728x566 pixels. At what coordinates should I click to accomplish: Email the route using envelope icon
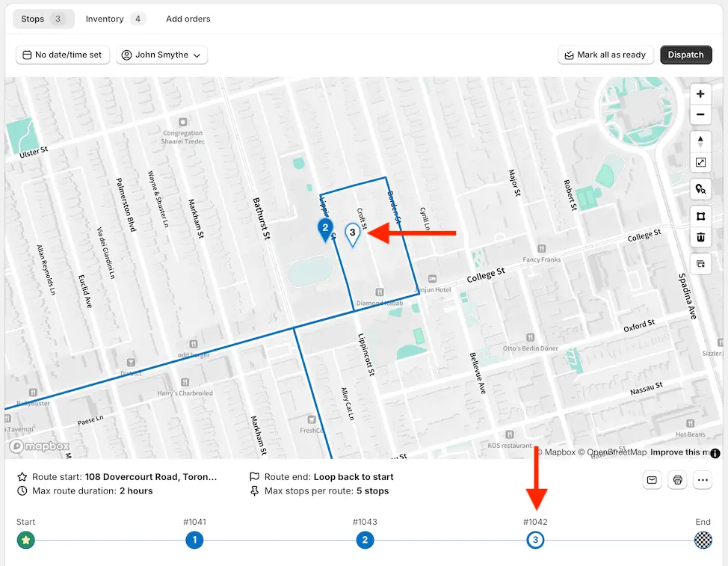652,479
